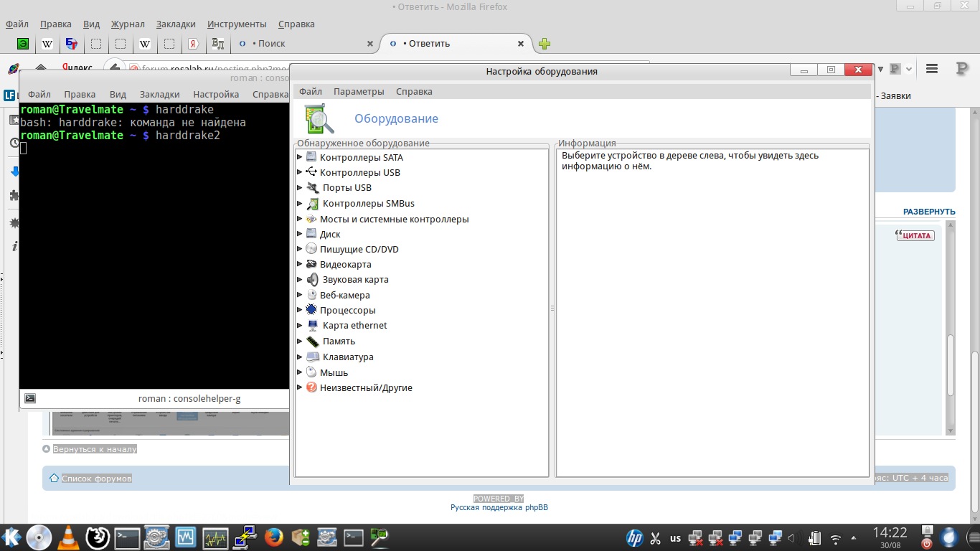Open the Параметры menu in hardware settings
The image size is (980, 551).
point(359,92)
